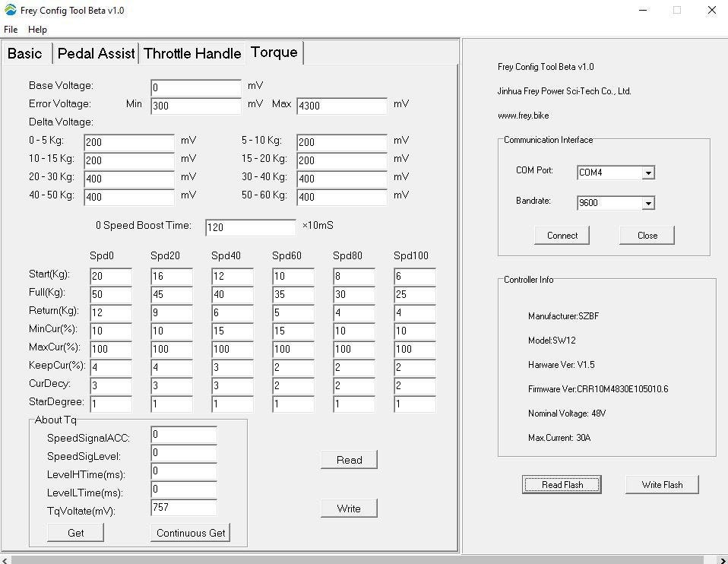Expand the COM Port dropdown arrow
Screen dimensions: 728x564
click(648, 173)
